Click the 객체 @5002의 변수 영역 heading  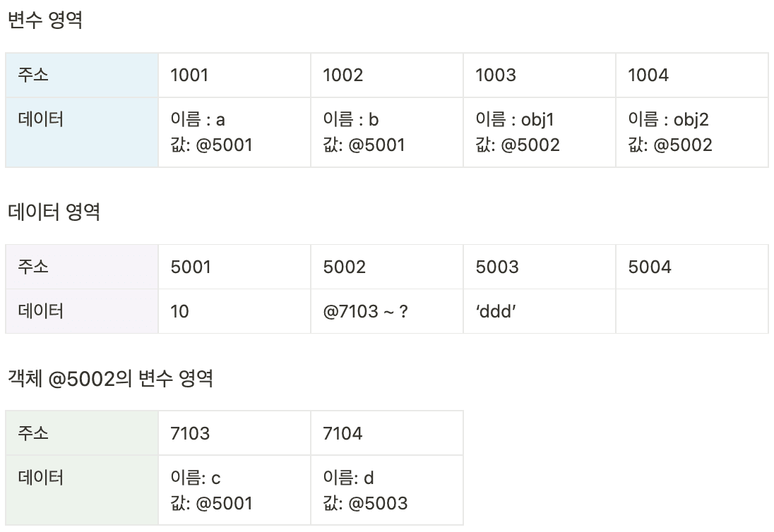tap(111, 379)
